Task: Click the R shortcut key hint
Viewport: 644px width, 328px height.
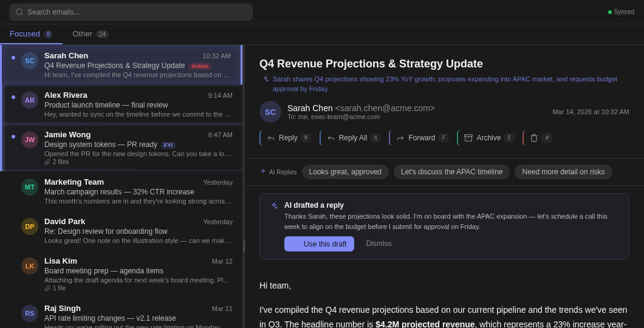Action: point(306,138)
